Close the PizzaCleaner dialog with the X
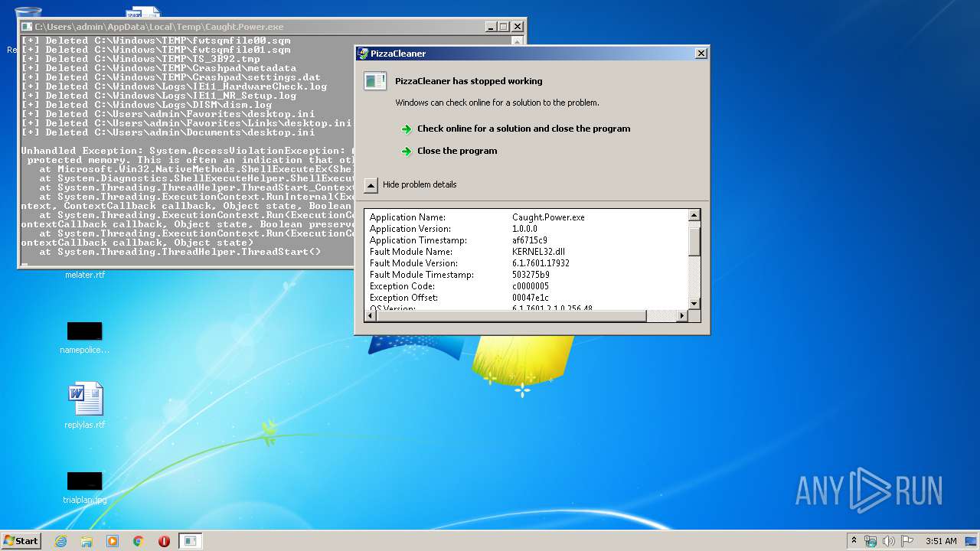 tap(701, 54)
